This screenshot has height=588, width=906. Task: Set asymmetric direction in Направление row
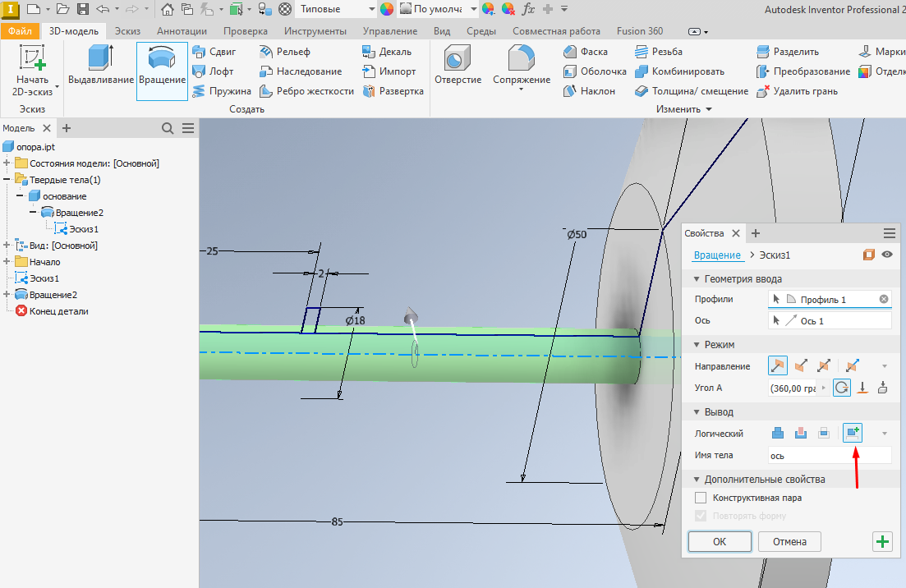853,365
